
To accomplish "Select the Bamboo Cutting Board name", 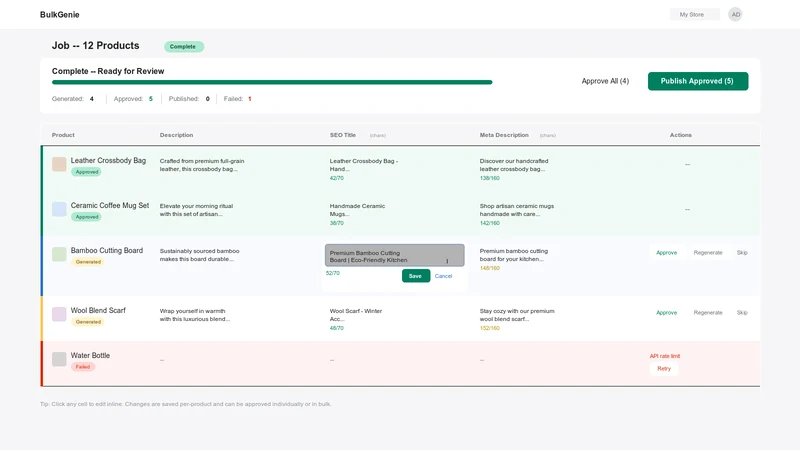I will tap(107, 250).
